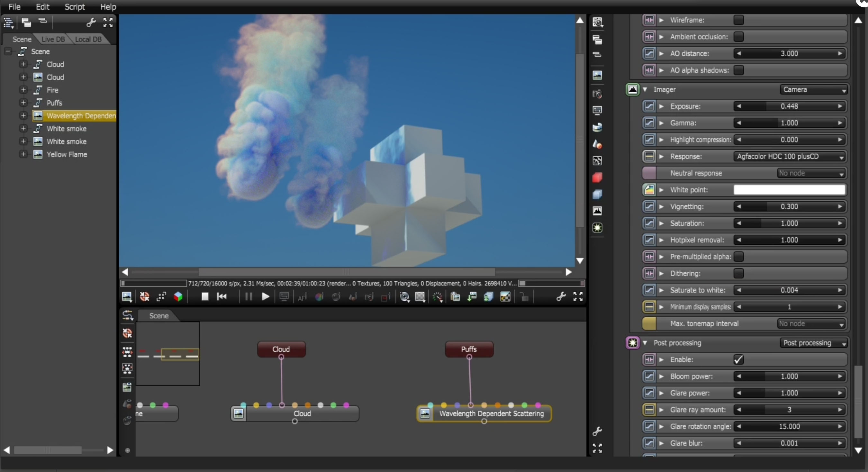
Task: Select the Puffs node in the graph
Action: coord(469,349)
